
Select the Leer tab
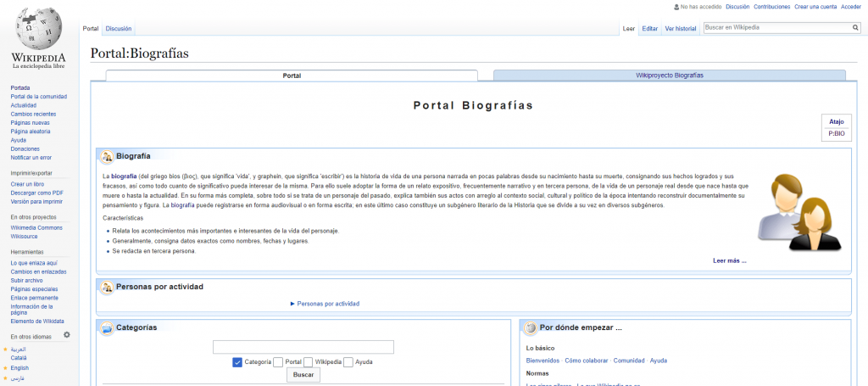click(x=629, y=28)
